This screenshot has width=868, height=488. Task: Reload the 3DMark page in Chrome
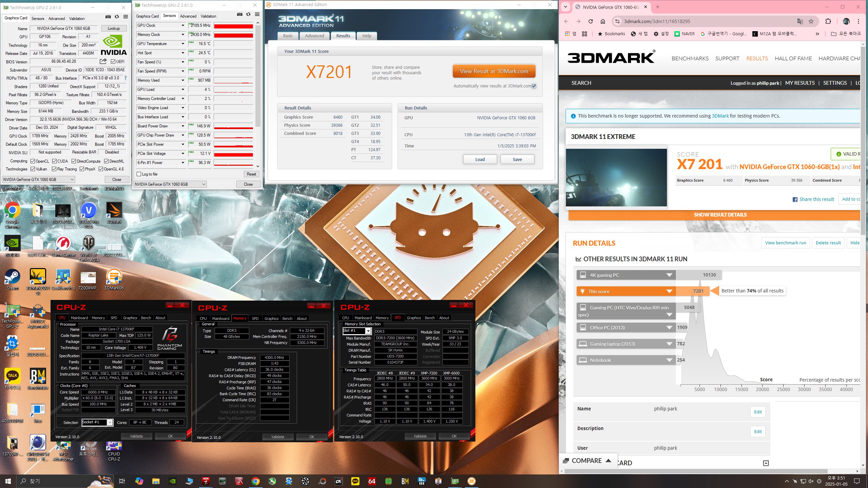[590, 21]
